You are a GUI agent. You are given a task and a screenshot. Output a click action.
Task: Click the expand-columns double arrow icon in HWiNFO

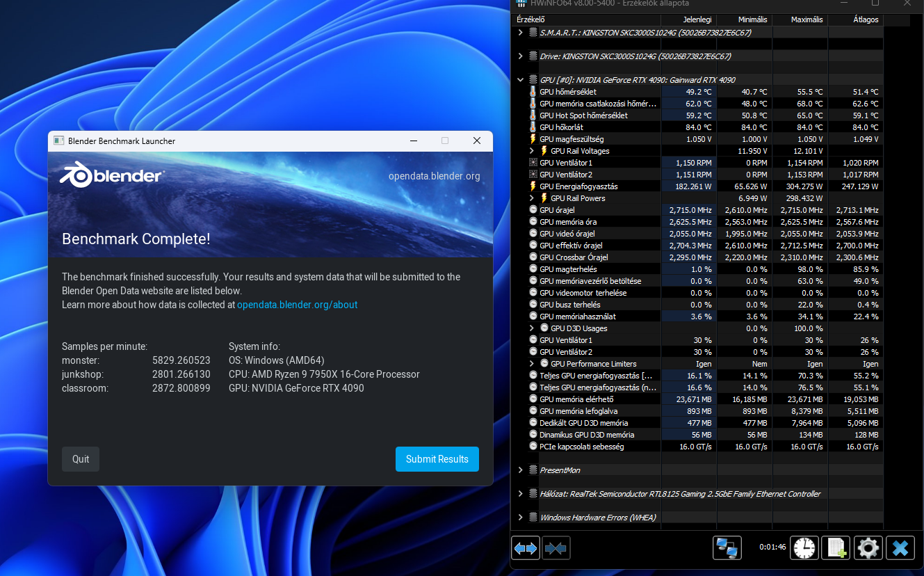coord(526,547)
